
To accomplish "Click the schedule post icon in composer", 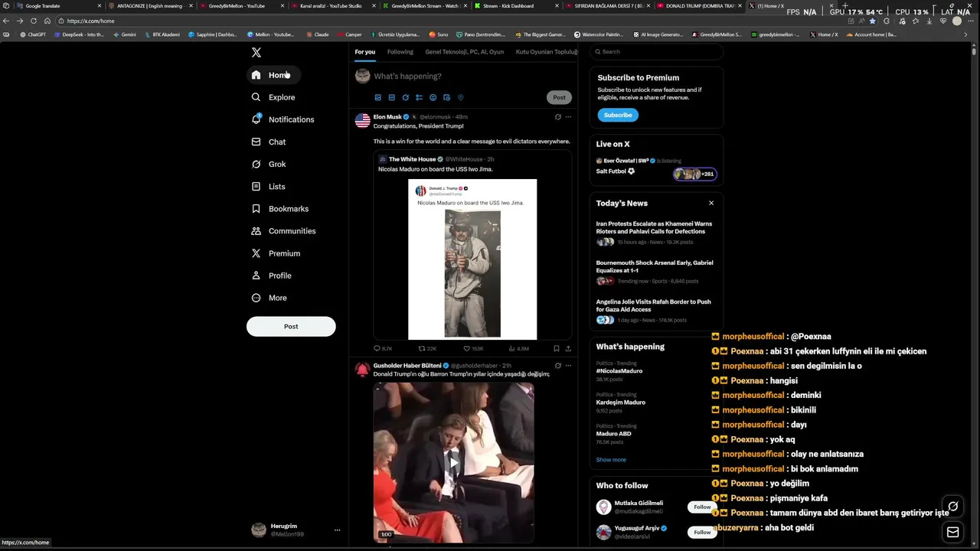I will tap(446, 97).
